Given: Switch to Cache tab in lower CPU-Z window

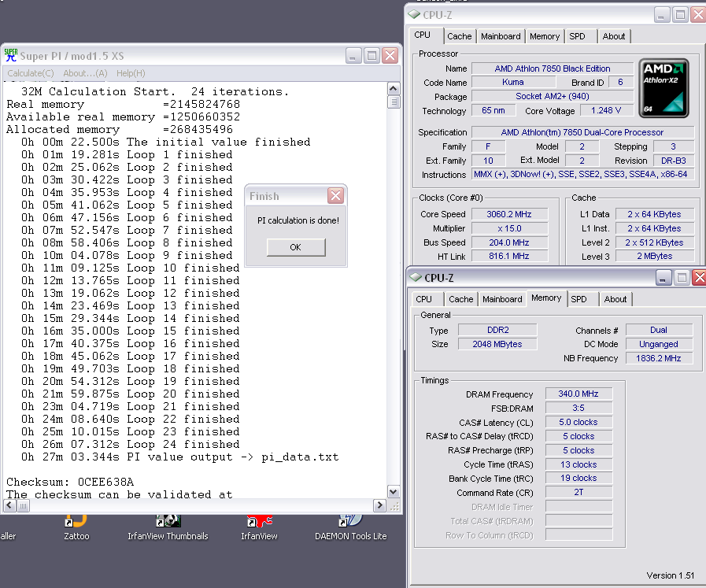Looking at the screenshot, I should click(x=461, y=299).
